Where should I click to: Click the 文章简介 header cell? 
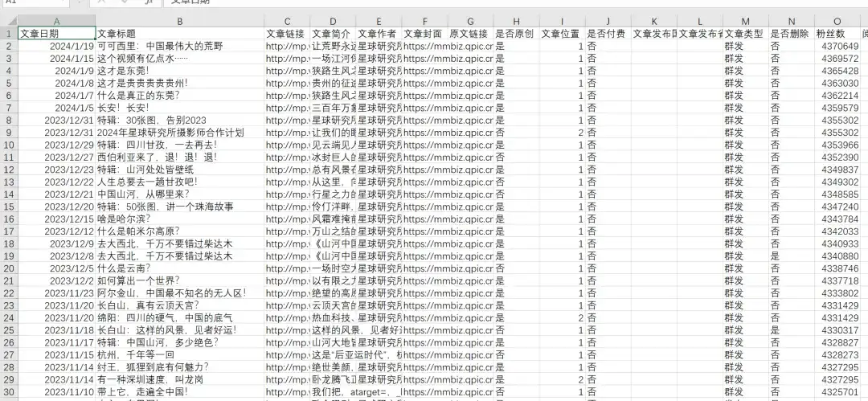coord(334,34)
